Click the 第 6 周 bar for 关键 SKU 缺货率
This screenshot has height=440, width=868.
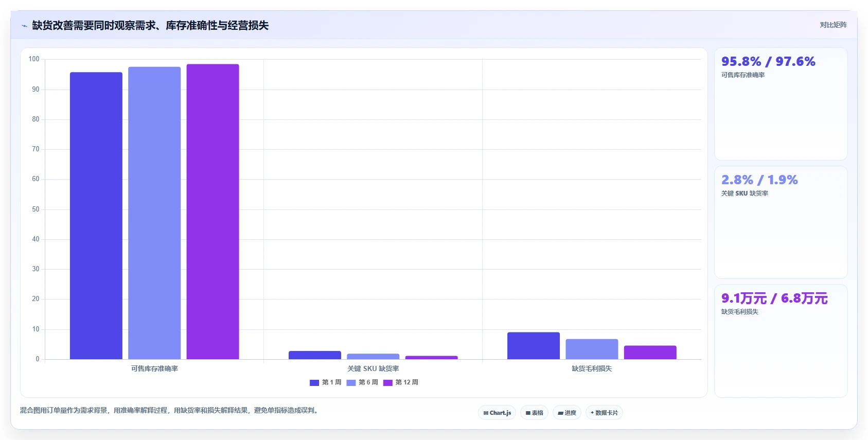tap(373, 356)
